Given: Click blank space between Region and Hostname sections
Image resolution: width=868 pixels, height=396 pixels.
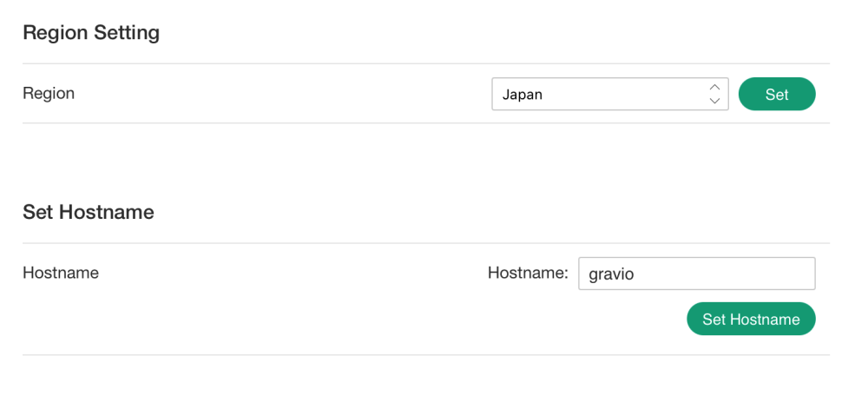Looking at the screenshot, I should tap(425, 165).
